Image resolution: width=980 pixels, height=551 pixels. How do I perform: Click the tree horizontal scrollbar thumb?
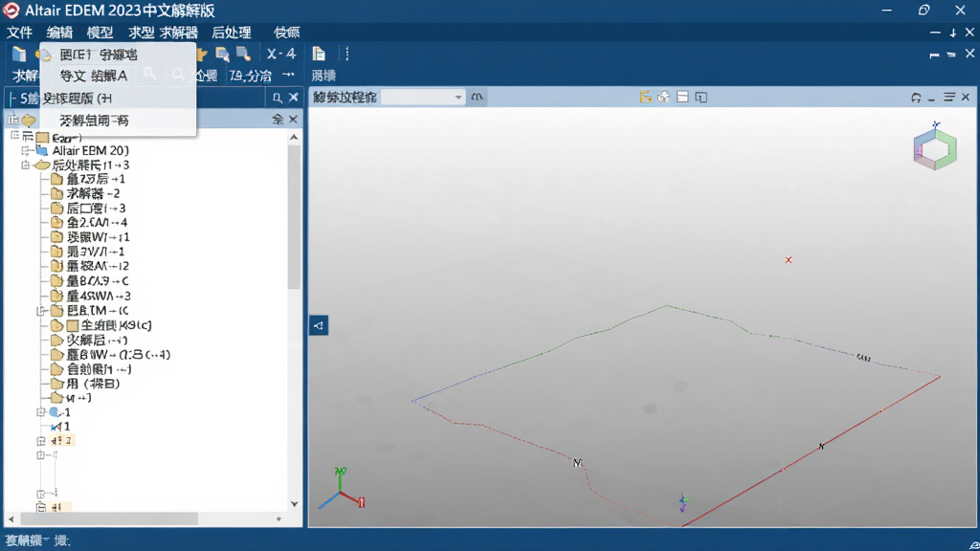tap(109, 519)
